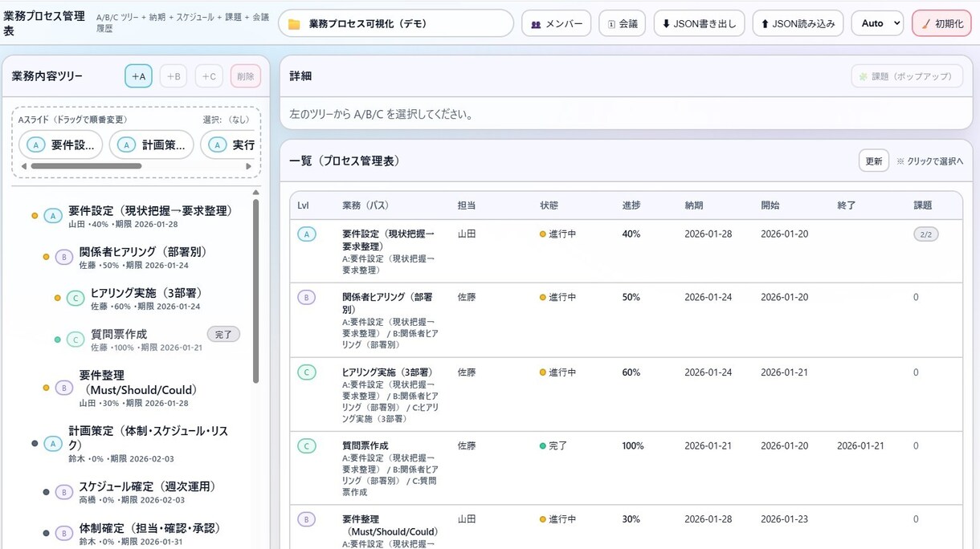
Task: Click the 60% progress value in table
Action: pos(631,372)
